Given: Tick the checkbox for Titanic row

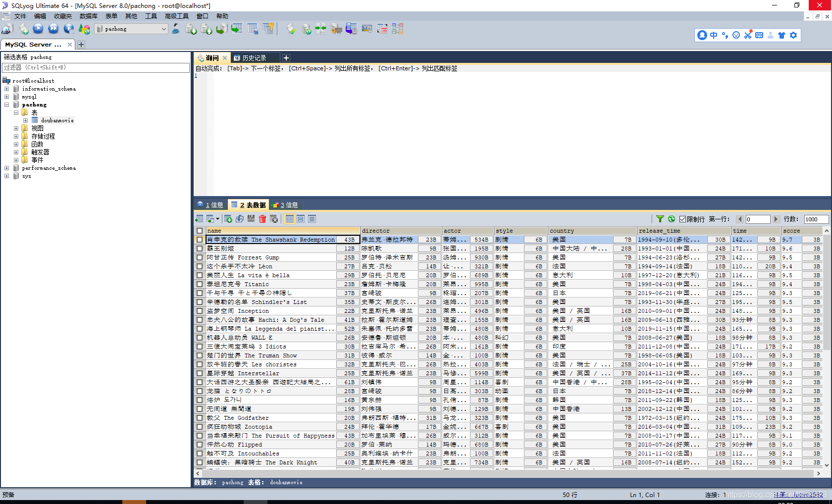Looking at the screenshot, I should 200,284.
